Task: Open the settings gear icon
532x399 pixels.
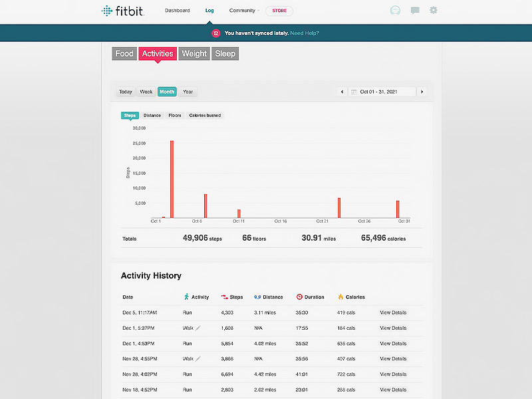Action: tap(434, 10)
